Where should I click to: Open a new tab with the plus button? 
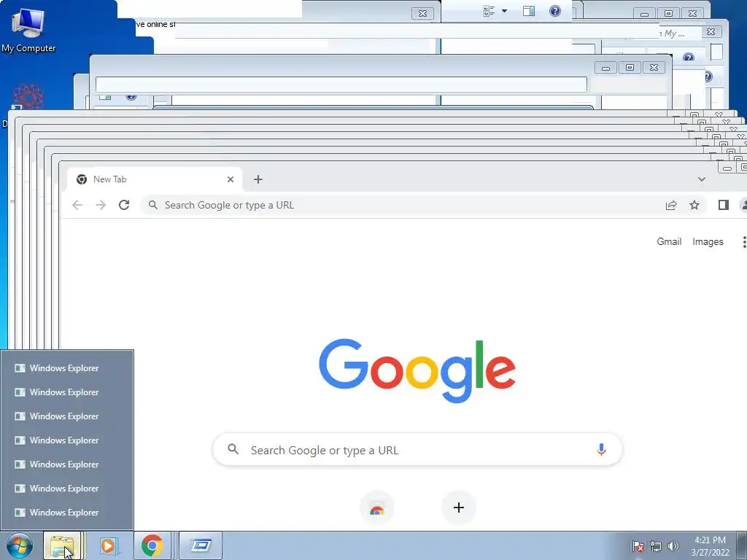coord(258,179)
